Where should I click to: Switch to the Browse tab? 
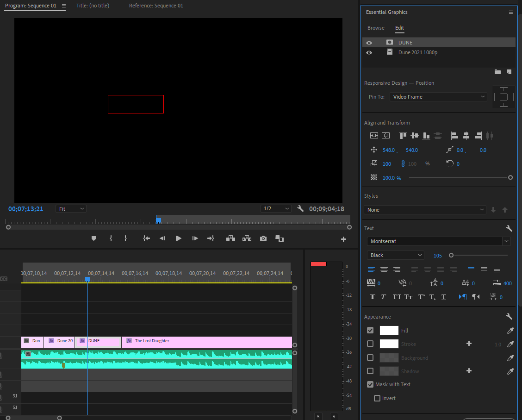tap(376, 28)
